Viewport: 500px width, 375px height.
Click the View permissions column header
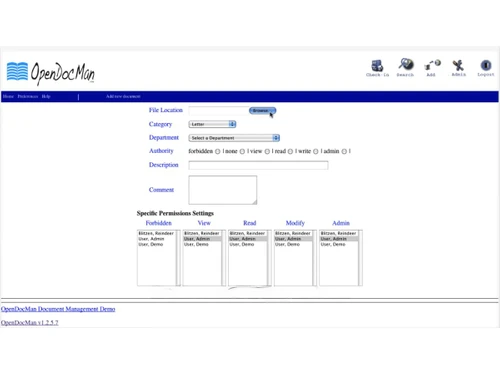[x=204, y=223]
